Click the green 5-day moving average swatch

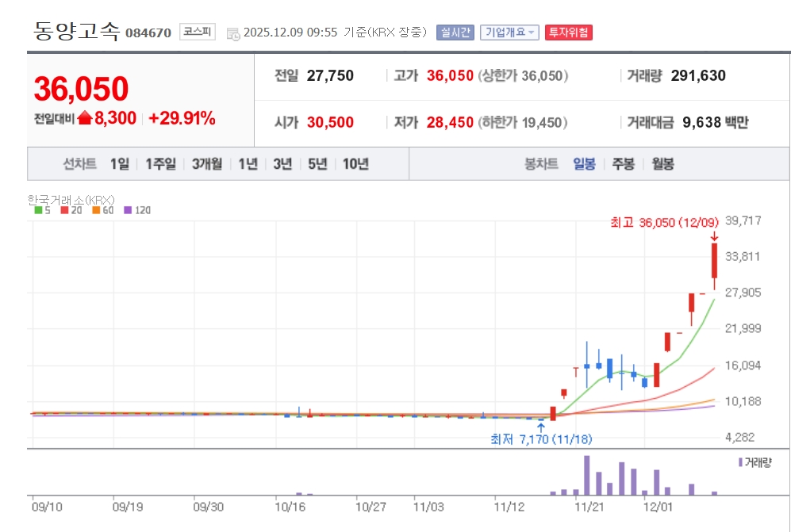point(36,211)
